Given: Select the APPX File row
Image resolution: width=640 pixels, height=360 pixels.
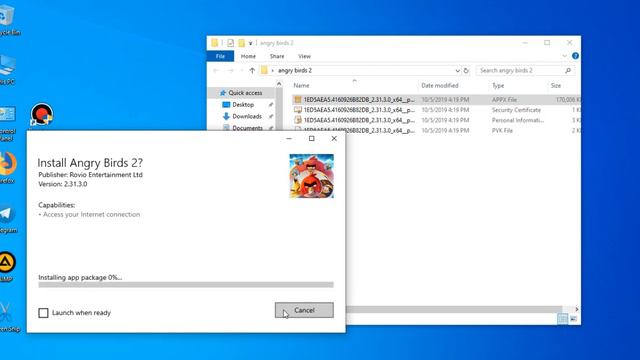Looking at the screenshot, I should click(436, 100).
